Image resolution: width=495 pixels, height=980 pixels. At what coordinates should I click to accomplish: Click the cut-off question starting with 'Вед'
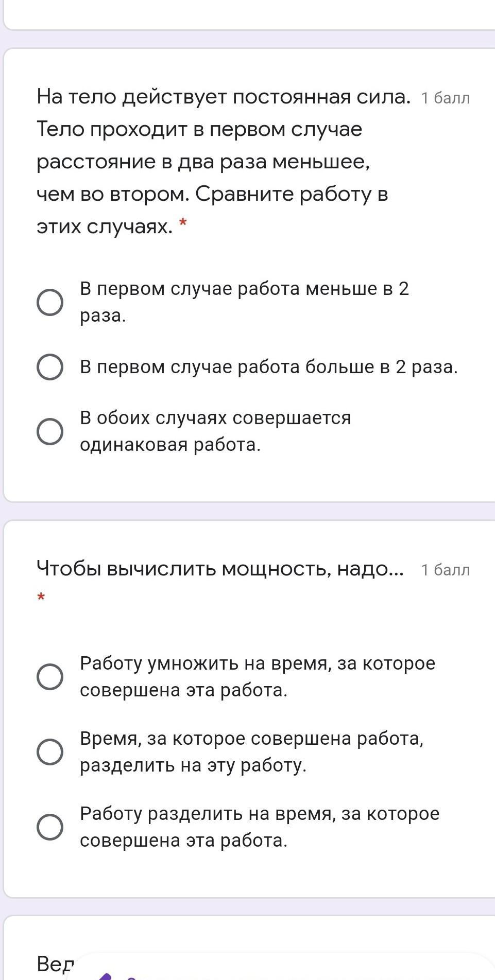pos(55,964)
